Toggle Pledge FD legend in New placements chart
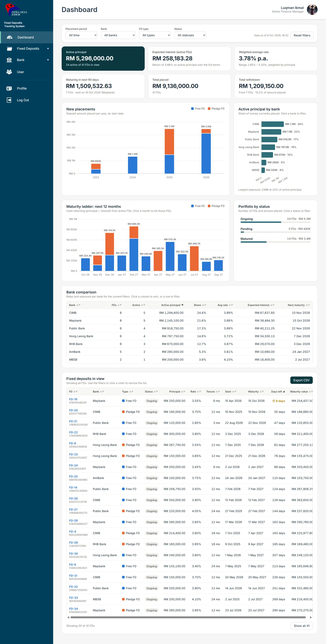 [216, 109]
